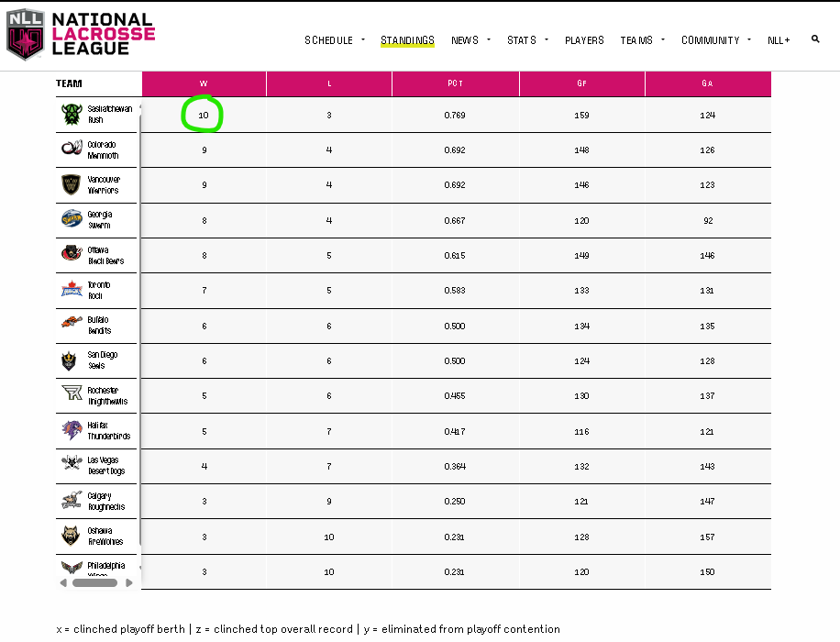This screenshot has height=642, width=840.
Task: Click Oshawa FireWolves GA value 157
Action: tap(708, 537)
